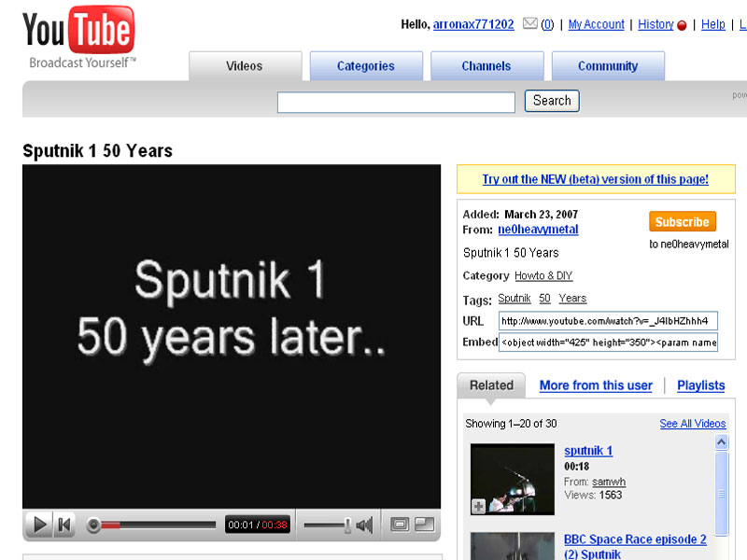Open samwh's channel link
This screenshot has height=560, width=747.
click(609, 482)
